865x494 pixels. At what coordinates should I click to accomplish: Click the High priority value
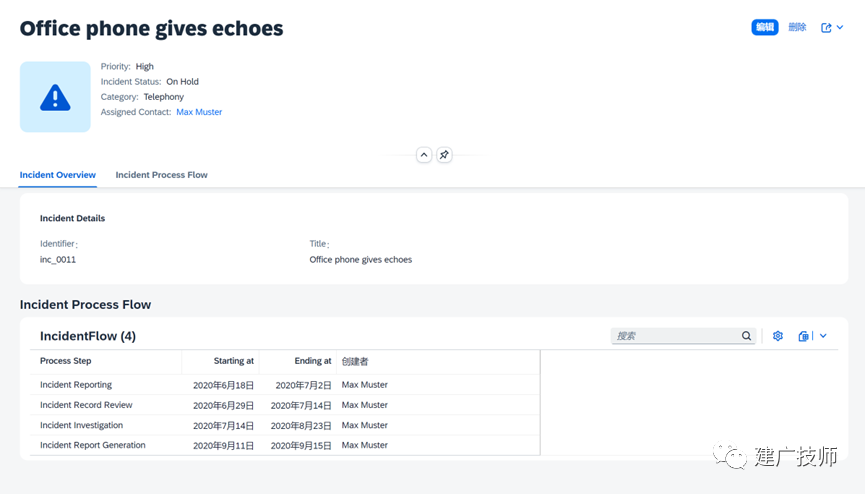click(145, 66)
